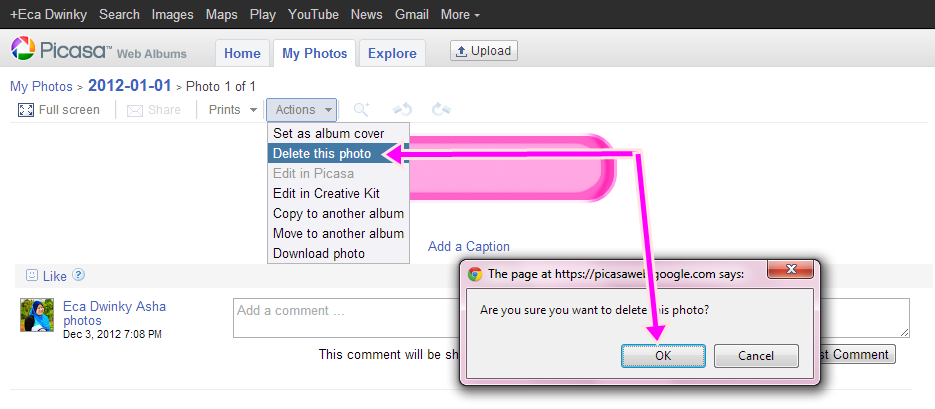Click the photos link under username

click(x=82, y=320)
